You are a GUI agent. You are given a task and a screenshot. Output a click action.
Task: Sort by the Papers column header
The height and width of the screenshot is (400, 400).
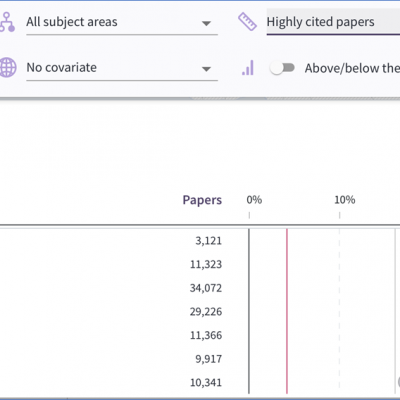202,200
